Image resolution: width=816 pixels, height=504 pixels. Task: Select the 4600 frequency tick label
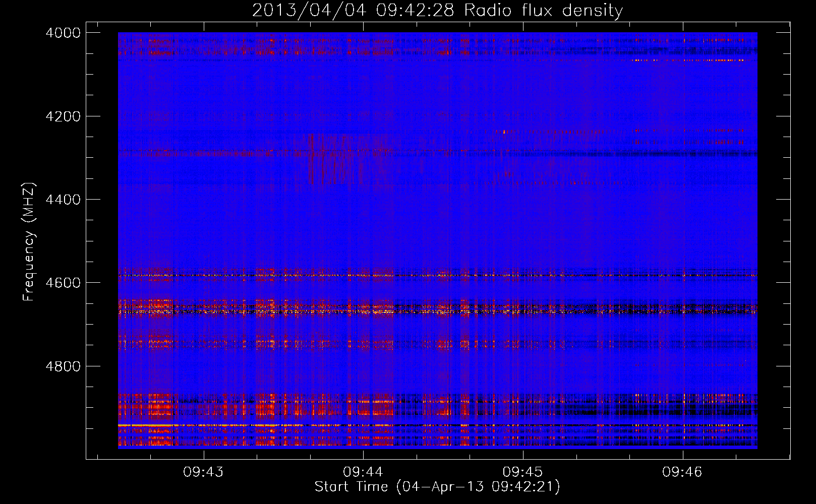click(x=63, y=283)
